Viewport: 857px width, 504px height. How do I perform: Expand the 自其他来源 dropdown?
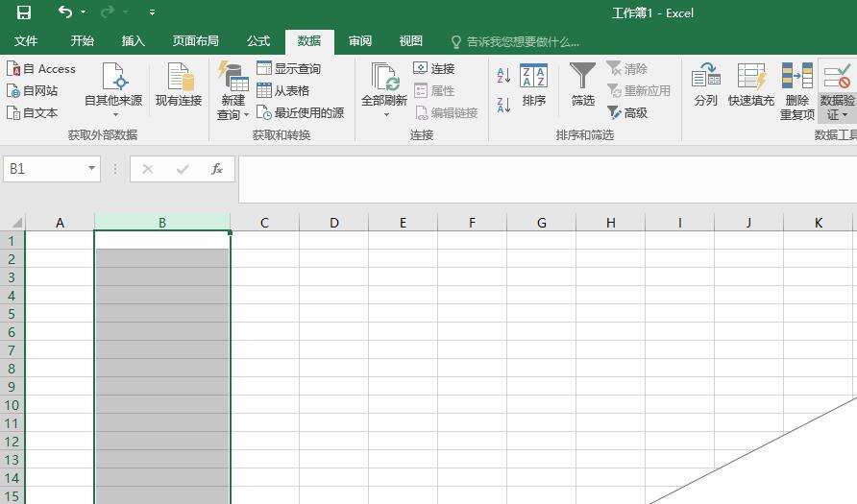[114, 115]
